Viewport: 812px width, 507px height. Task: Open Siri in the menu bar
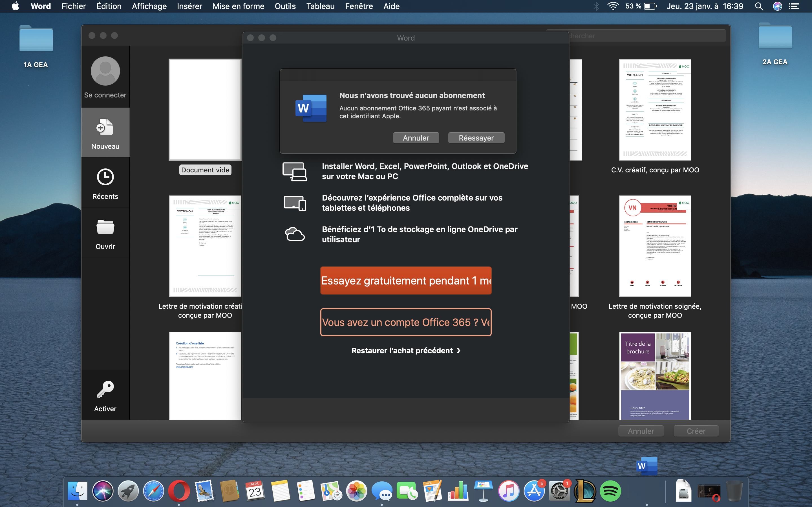pyautogui.click(x=777, y=6)
